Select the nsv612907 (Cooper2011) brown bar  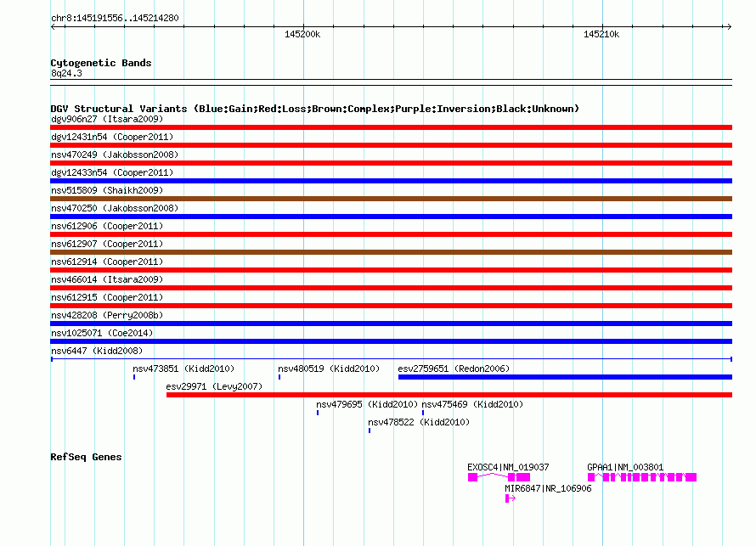391,252
